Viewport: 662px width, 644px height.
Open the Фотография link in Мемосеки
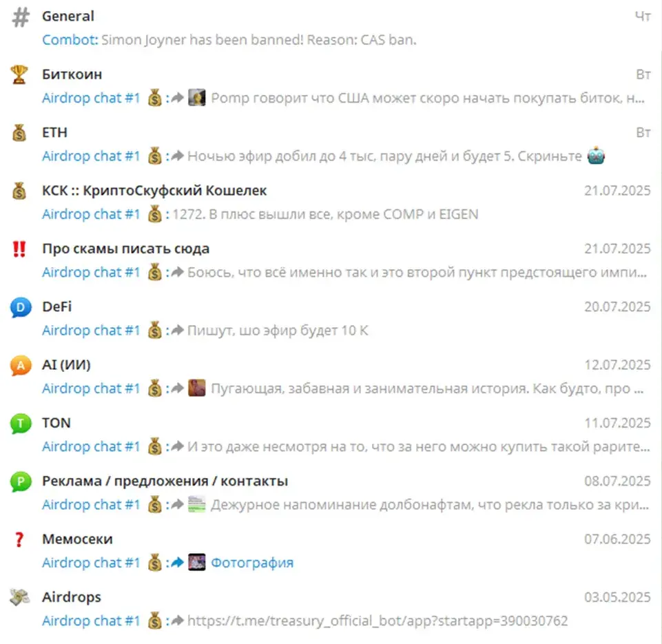[252, 563]
